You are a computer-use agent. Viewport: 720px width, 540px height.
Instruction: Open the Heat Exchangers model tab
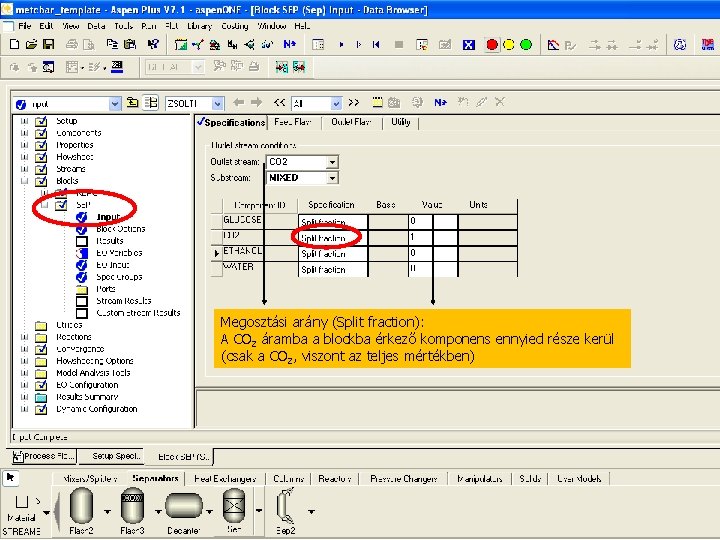coord(226,479)
